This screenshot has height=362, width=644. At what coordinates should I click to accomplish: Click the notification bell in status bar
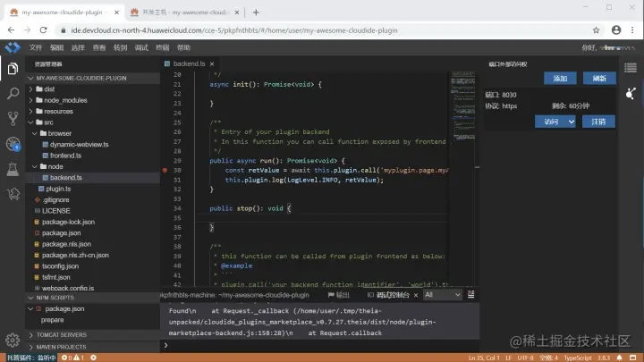click(x=619, y=358)
